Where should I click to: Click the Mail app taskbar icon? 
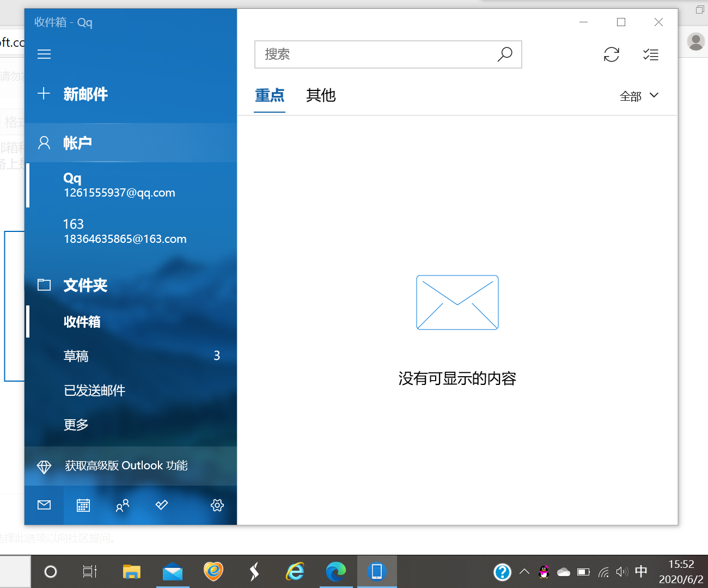tap(173, 572)
